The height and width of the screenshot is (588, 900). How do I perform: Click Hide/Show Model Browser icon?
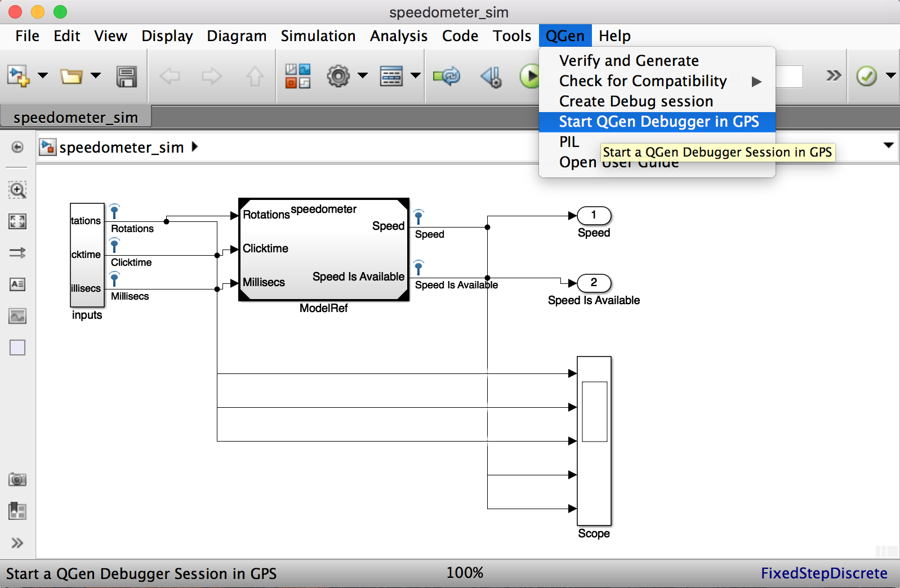[x=17, y=147]
